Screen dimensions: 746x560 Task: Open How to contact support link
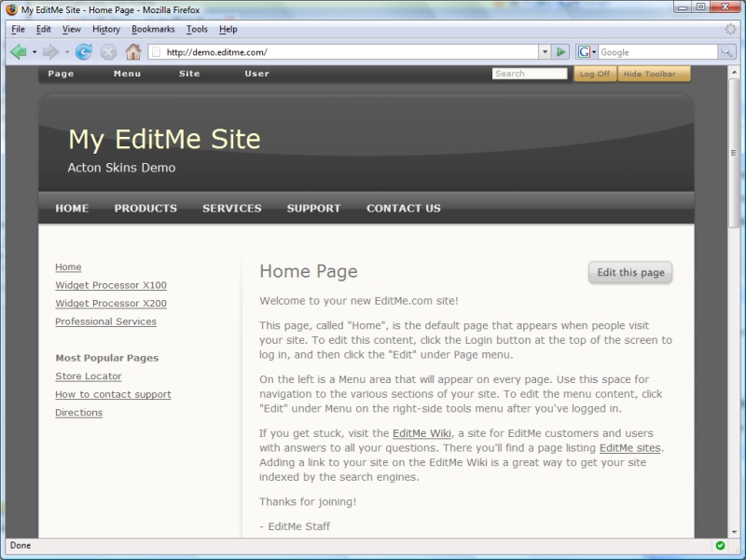tap(113, 394)
